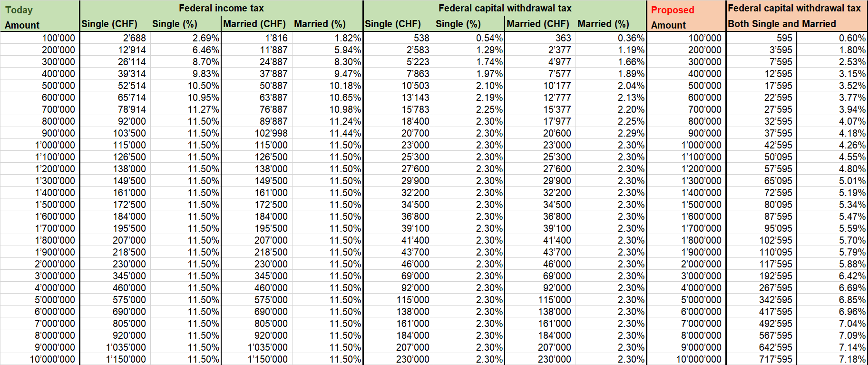Click the 5.88% cell
This screenshot has width=868, height=365.
pyautogui.click(x=832, y=264)
